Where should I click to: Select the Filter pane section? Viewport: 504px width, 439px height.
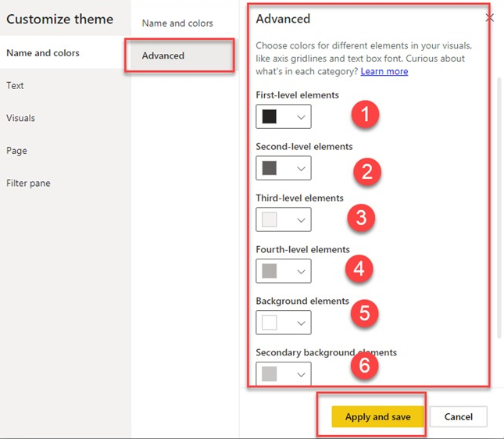(x=30, y=183)
